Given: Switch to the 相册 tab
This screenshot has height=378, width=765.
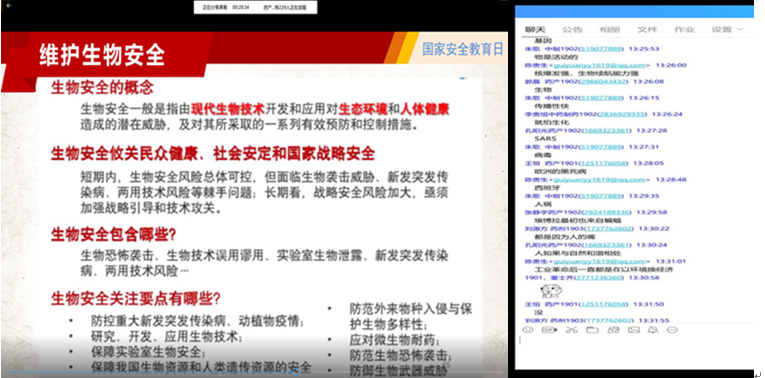Looking at the screenshot, I should click(x=609, y=30).
